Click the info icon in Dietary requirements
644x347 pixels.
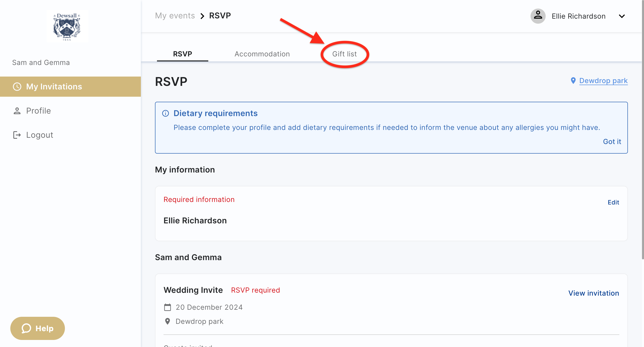point(166,113)
